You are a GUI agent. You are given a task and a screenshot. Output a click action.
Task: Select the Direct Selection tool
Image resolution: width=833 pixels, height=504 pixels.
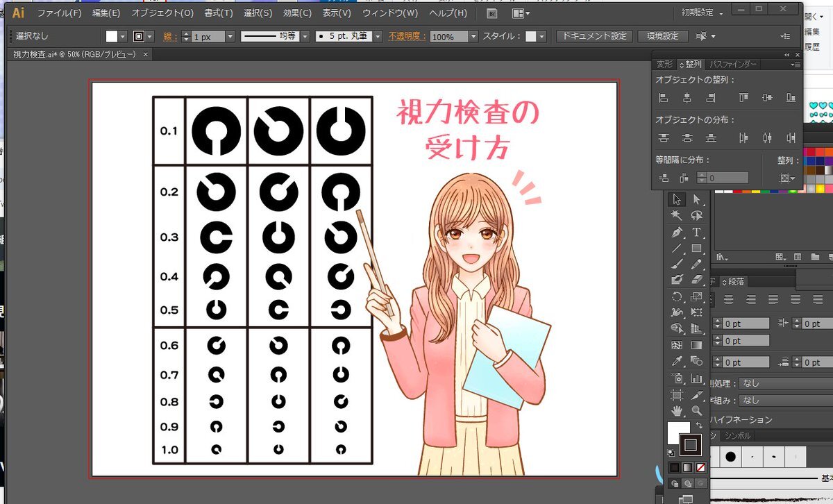697,199
